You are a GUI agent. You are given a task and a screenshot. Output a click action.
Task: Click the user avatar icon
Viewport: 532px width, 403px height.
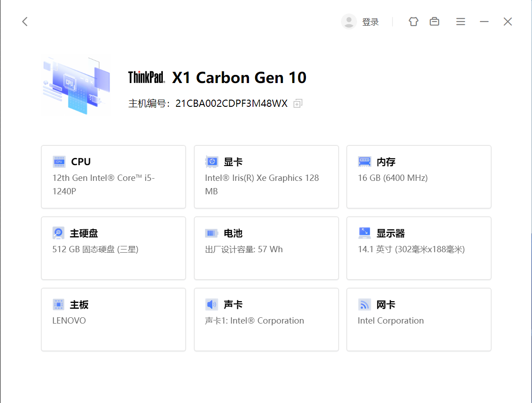click(349, 22)
